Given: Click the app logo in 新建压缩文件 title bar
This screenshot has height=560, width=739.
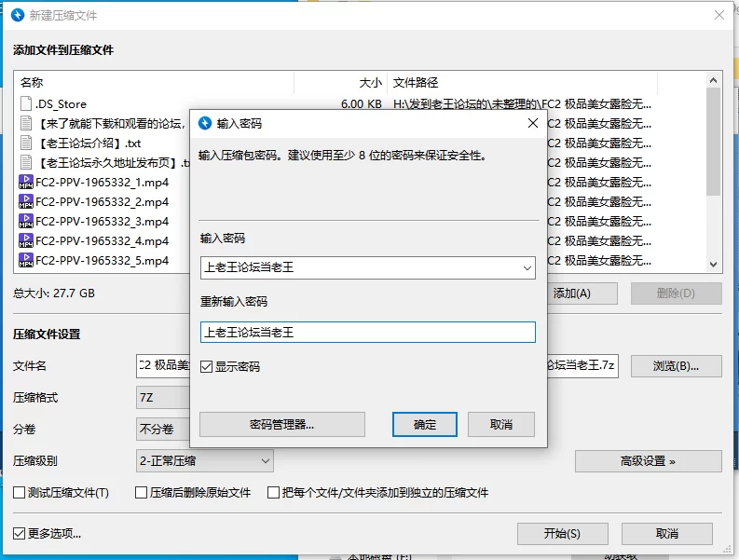Looking at the screenshot, I should (18, 15).
